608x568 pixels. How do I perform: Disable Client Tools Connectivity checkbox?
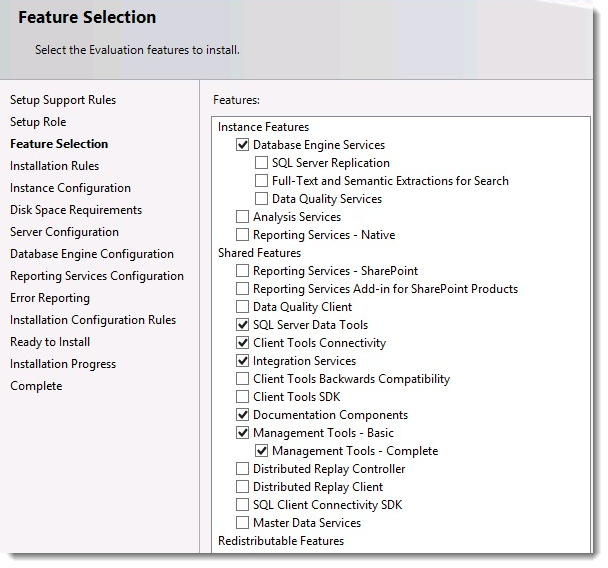(242, 343)
